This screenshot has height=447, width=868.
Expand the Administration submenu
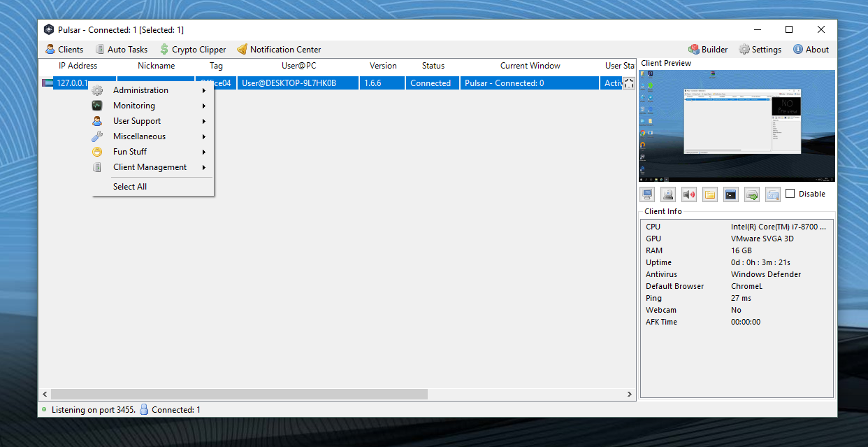click(x=140, y=90)
